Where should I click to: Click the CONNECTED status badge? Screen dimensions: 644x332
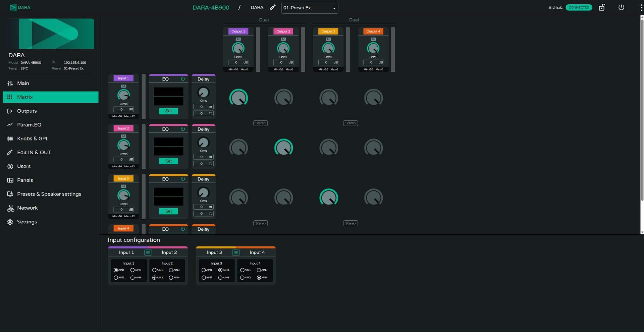[x=579, y=7]
